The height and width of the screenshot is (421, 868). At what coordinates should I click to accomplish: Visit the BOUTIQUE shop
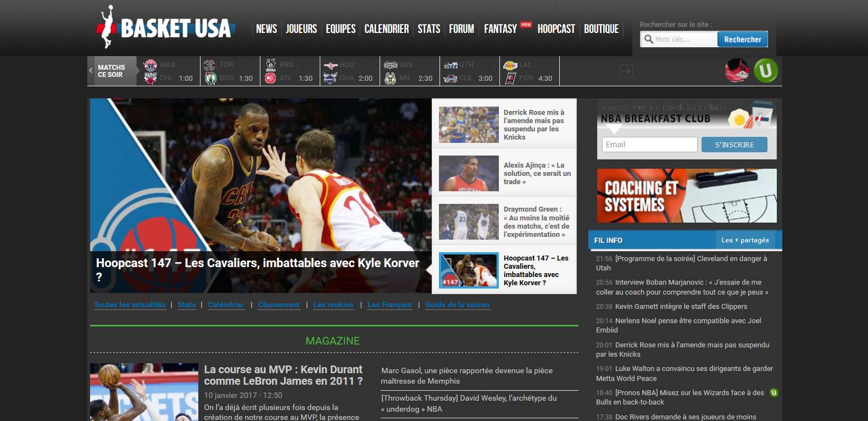point(602,29)
